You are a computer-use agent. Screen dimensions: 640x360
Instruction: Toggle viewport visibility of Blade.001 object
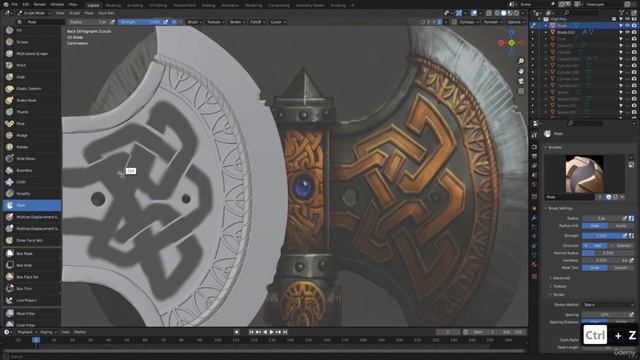[x=628, y=32]
